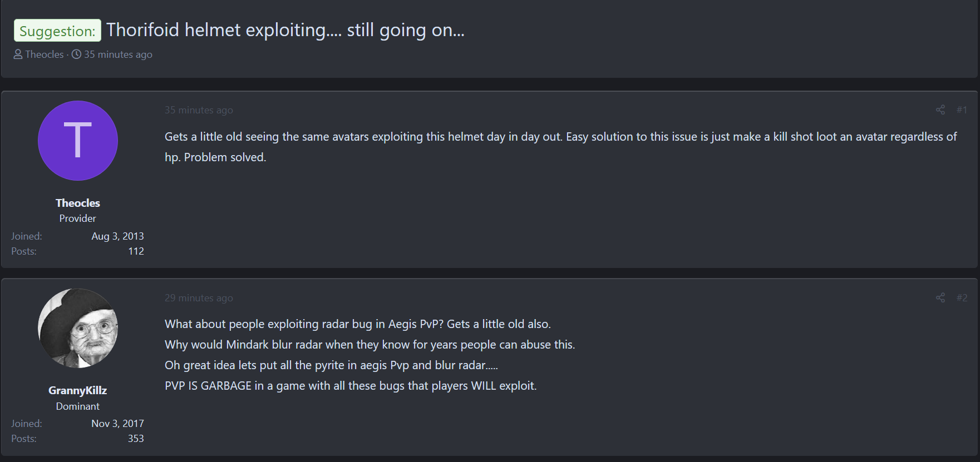Visit Theocles' profile via username below avatar
The image size is (980, 462).
click(x=78, y=203)
